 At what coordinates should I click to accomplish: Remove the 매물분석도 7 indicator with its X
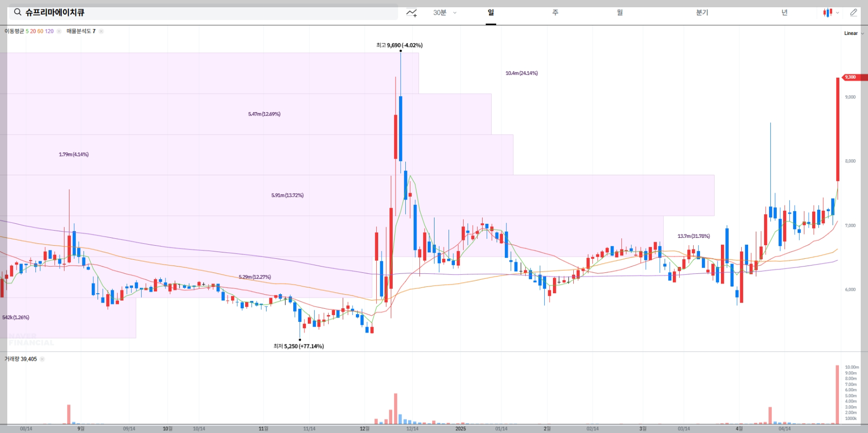pos(101,31)
